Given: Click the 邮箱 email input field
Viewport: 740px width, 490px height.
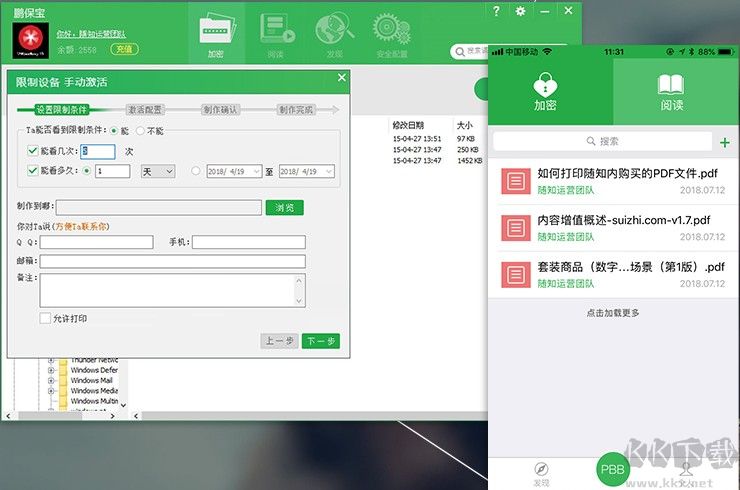Looking at the screenshot, I should (173, 261).
